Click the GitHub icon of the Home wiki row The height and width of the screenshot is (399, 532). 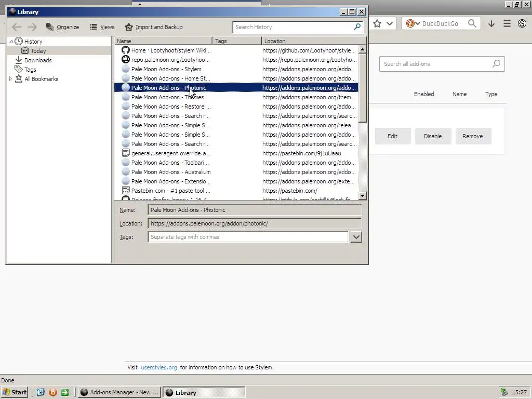[x=126, y=50]
